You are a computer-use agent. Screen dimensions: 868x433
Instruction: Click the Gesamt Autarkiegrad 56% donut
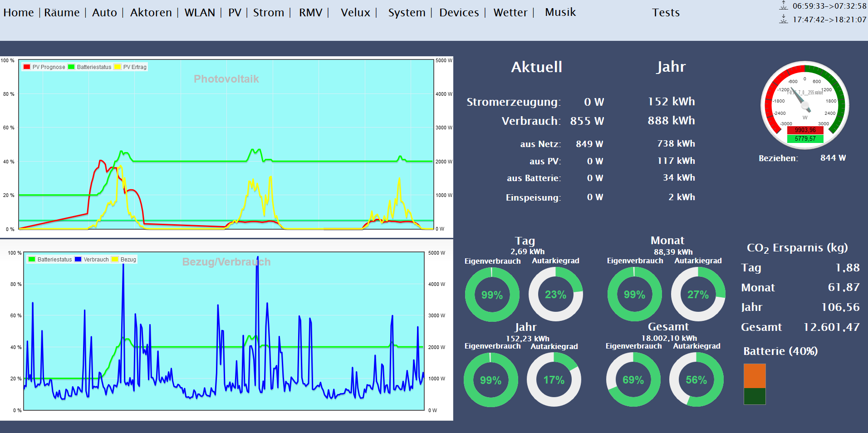pyautogui.click(x=696, y=380)
